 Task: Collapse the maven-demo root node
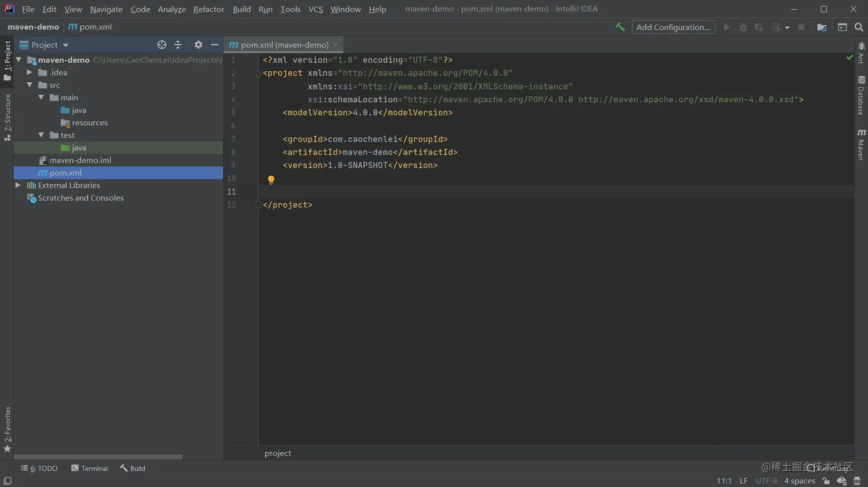19,60
